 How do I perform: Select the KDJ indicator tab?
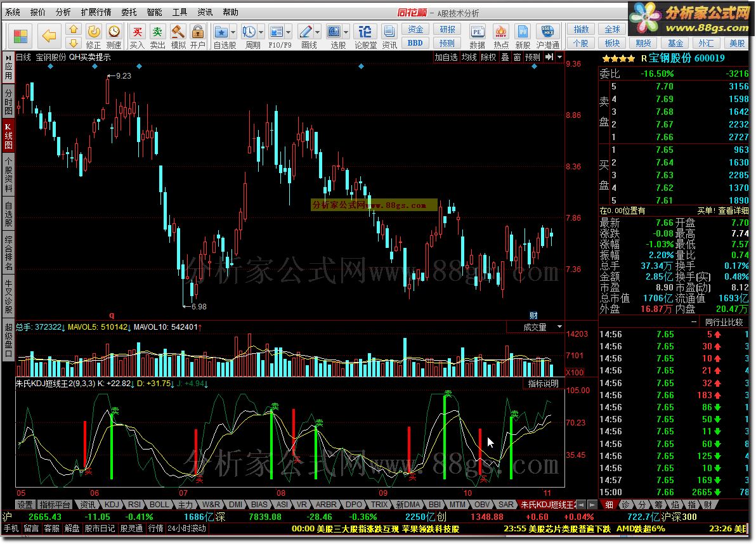112,505
